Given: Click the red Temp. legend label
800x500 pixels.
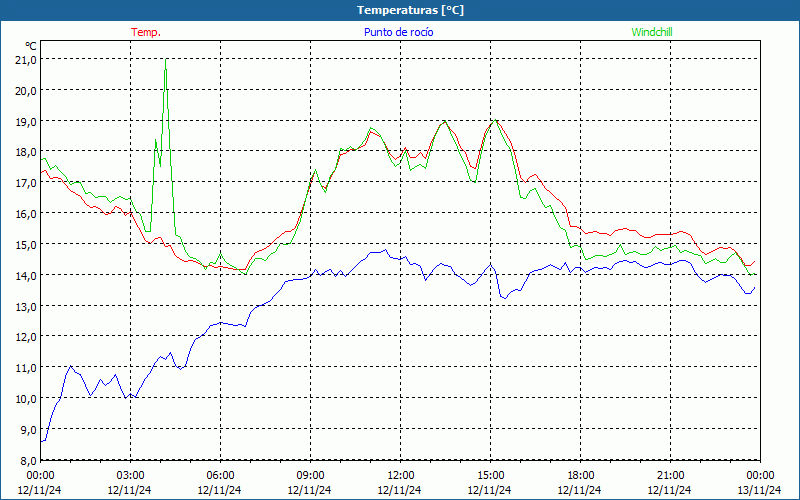Looking at the screenshot, I should [146, 32].
